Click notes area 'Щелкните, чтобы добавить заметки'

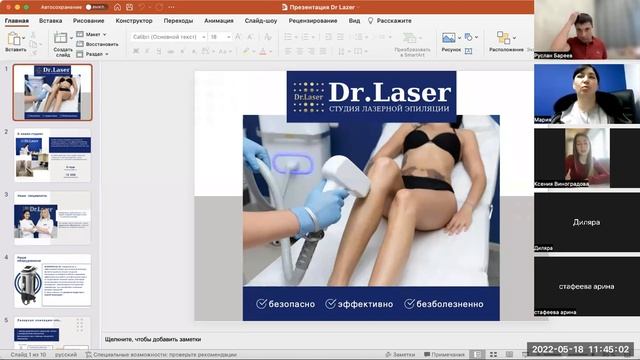tap(153, 339)
